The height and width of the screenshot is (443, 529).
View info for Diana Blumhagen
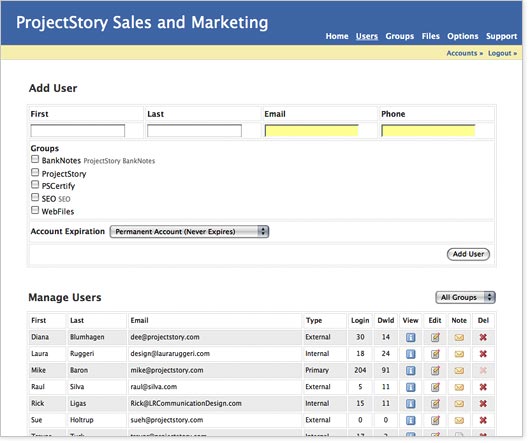tap(410, 337)
